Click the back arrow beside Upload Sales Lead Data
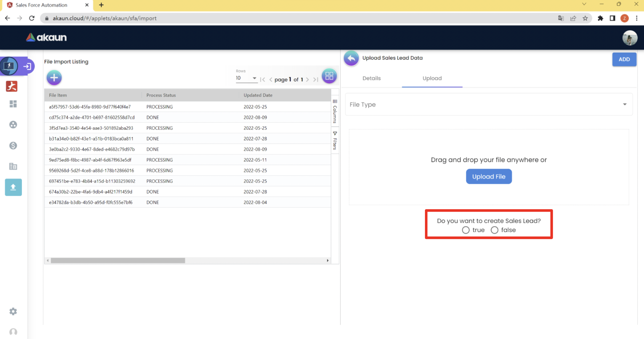This screenshot has width=644, height=339. 351,58
